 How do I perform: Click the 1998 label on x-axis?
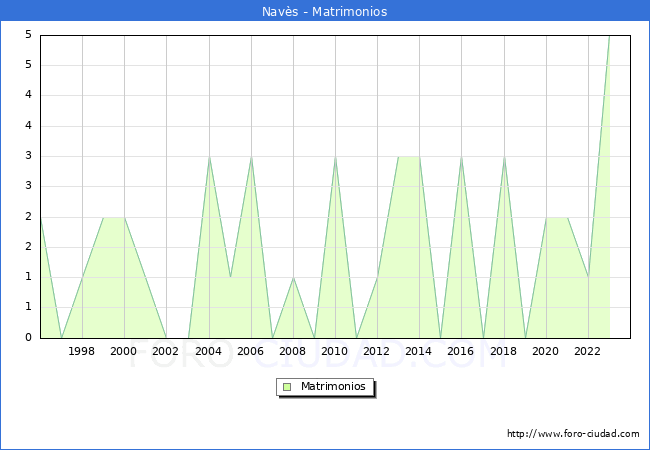point(82,351)
